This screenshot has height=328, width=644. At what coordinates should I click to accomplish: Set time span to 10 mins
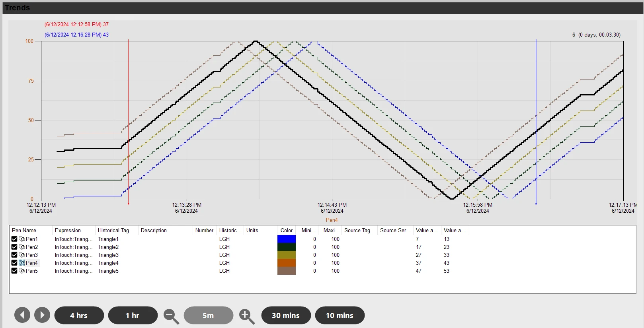(340, 315)
